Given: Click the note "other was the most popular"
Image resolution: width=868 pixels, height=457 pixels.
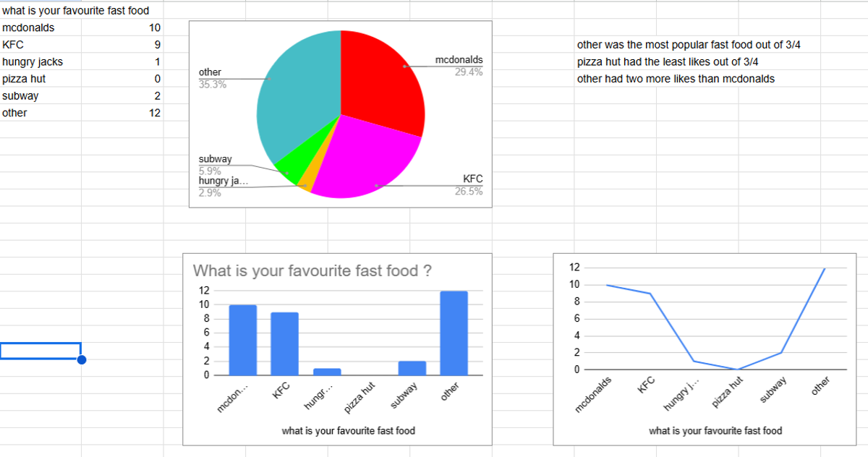Looking at the screenshot, I should [688, 45].
